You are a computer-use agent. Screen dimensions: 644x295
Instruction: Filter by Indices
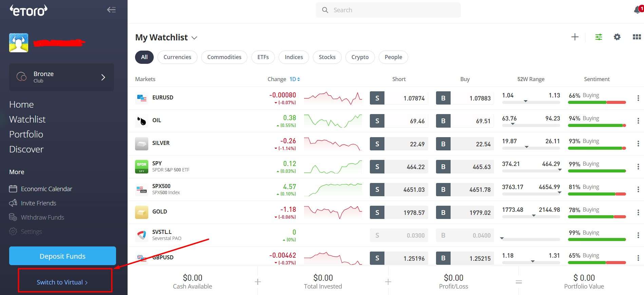(294, 57)
